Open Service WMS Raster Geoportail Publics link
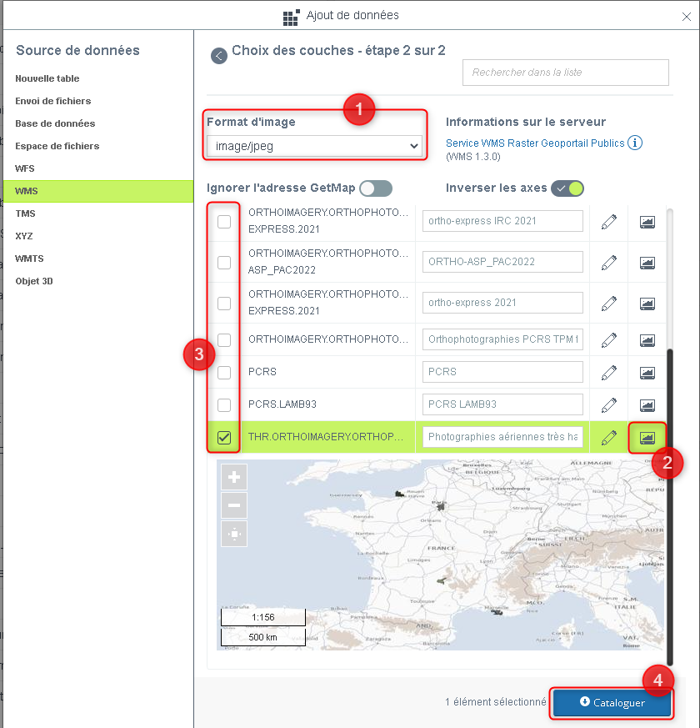Viewport: 700px width, 728px height. tap(535, 143)
